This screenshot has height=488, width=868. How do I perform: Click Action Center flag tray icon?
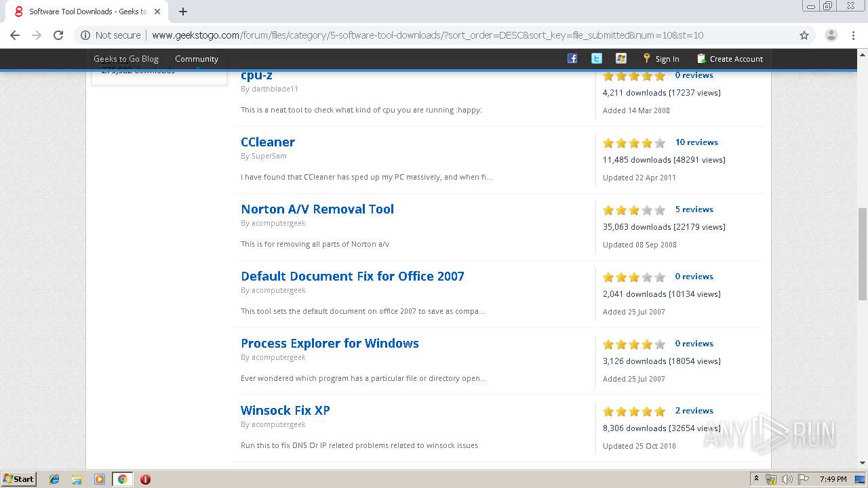point(804,479)
